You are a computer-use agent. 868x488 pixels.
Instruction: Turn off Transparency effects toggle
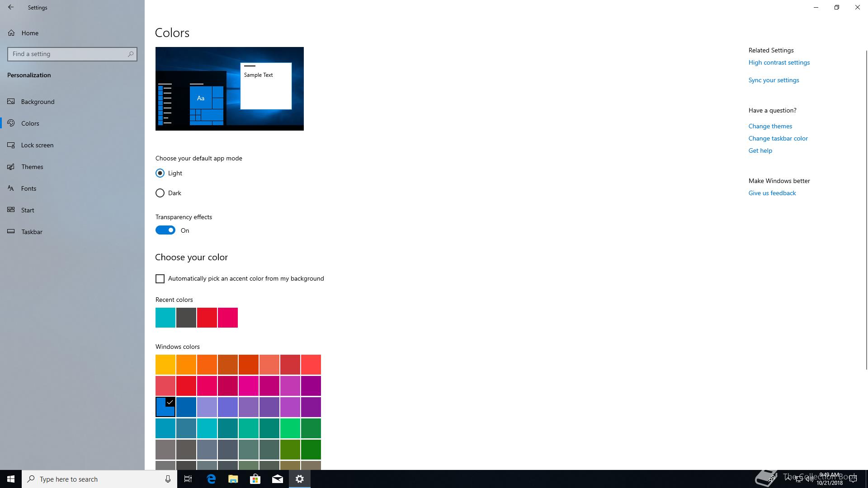point(165,230)
